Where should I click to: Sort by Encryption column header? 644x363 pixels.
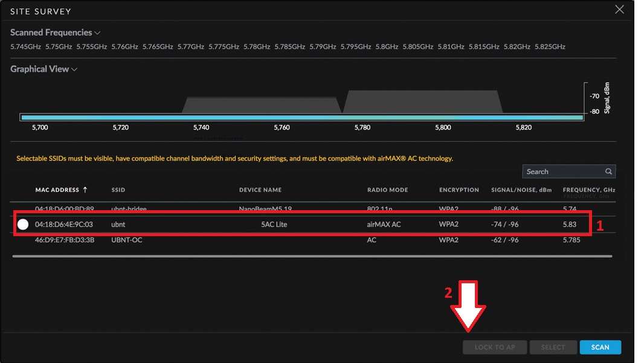[459, 190]
